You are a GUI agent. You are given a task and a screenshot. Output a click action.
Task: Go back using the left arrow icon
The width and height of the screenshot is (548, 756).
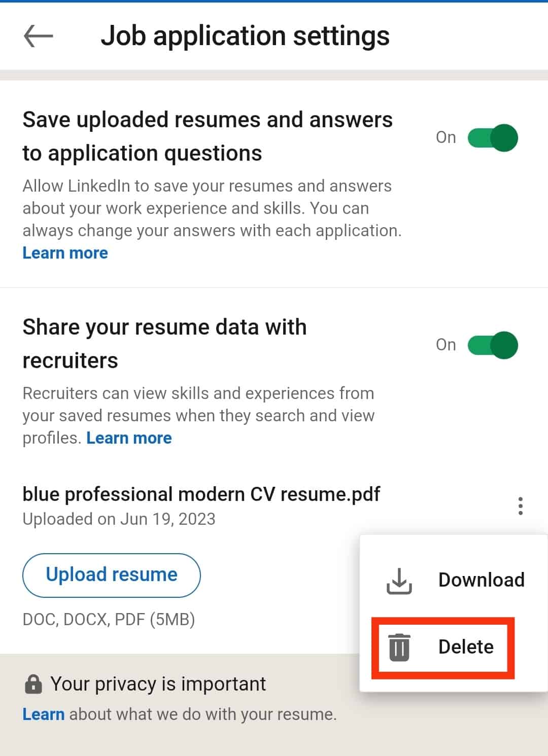click(x=38, y=36)
